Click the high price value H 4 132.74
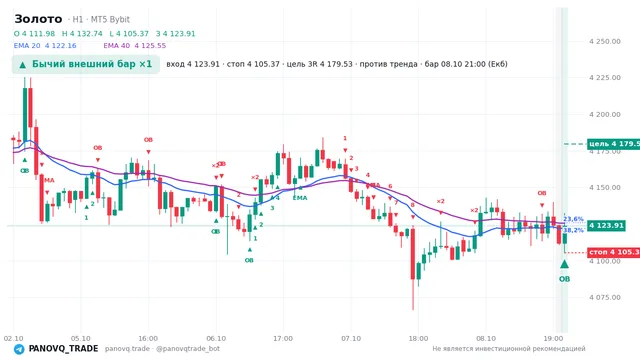The width and height of the screenshot is (640, 360). click(x=82, y=34)
